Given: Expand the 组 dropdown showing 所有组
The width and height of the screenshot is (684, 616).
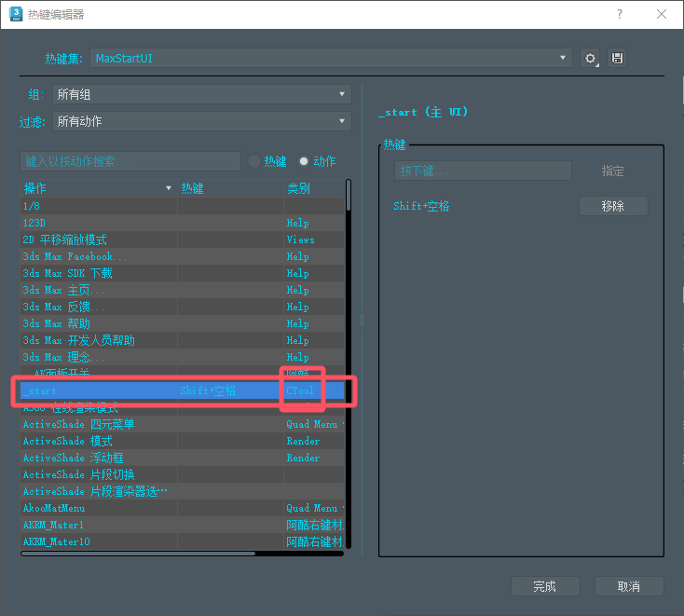Looking at the screenshot, I should 201,94.
